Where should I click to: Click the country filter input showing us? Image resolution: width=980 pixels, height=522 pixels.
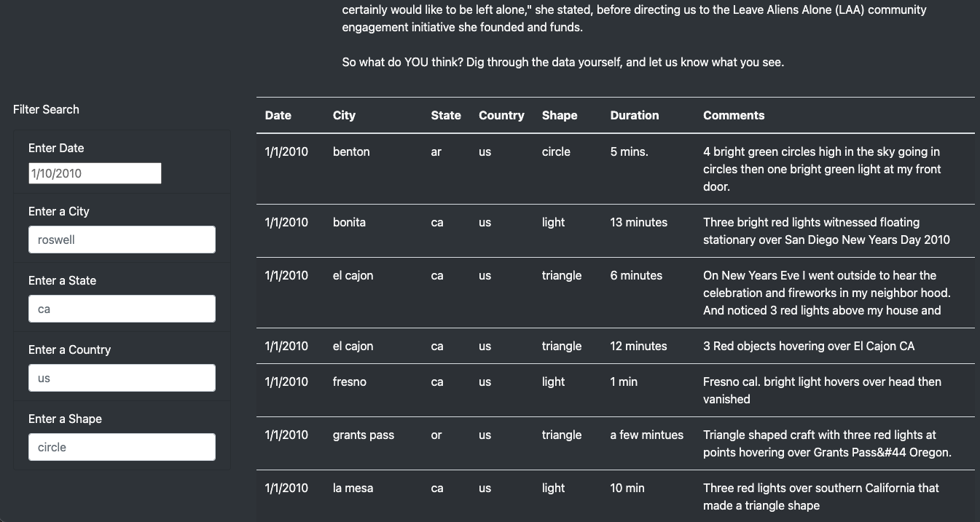tap(121, 377)
